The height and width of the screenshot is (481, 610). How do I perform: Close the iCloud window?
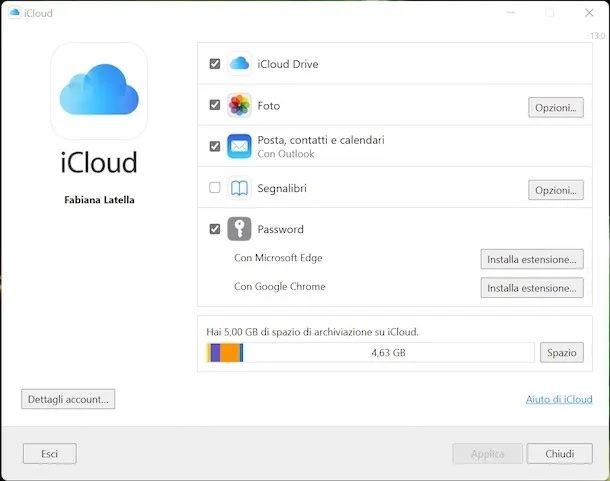pos(589,13)
